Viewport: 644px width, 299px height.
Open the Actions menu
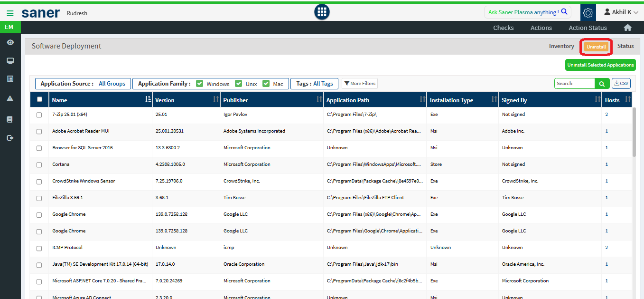tap(541, 28)
